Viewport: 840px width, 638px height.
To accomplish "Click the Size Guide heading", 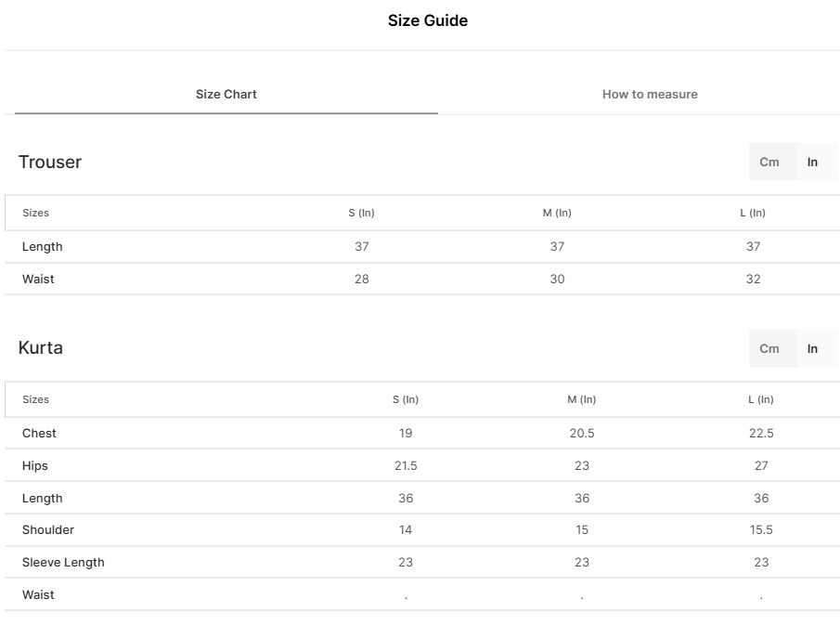I will [x=427, y=20].
